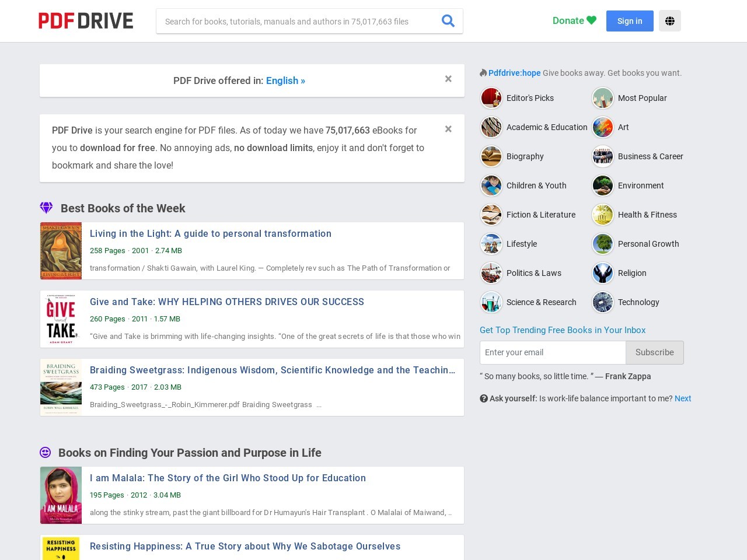Screen dimensions: 747x560
Task: Dismiss the language offer banner
Action: pyautogui.click(x=448, y=79)
